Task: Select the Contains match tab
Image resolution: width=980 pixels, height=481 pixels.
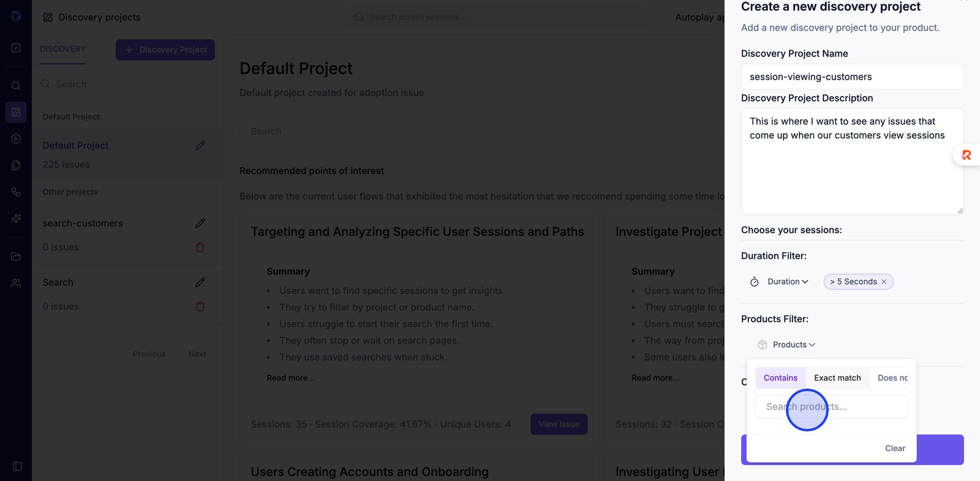Action: [780, 378]
